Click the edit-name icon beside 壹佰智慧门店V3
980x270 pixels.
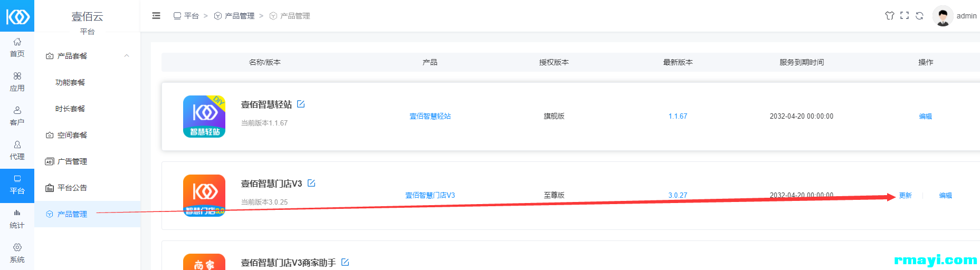click(311, 183)
